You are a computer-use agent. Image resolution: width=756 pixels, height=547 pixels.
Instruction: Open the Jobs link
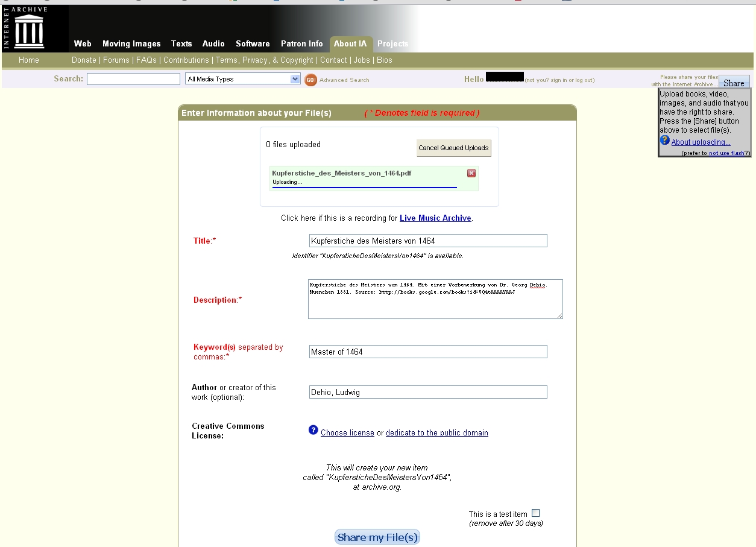(362, 60)
